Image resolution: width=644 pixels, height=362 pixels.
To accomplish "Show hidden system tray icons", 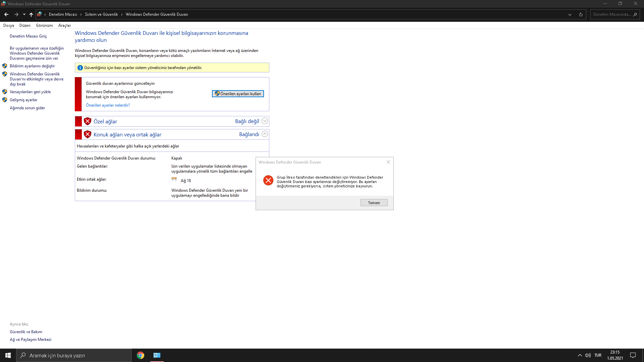I will (580, 355).
